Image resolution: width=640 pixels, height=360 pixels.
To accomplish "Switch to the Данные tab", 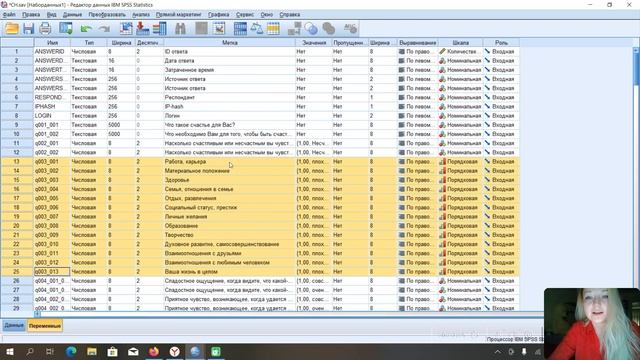I will [x=14, y=325].
